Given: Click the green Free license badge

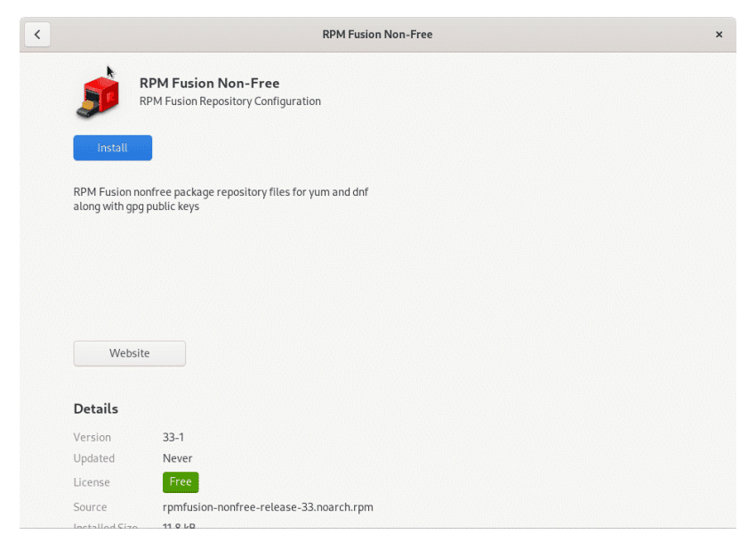Looking at the screenshot, I should (181, 481).
